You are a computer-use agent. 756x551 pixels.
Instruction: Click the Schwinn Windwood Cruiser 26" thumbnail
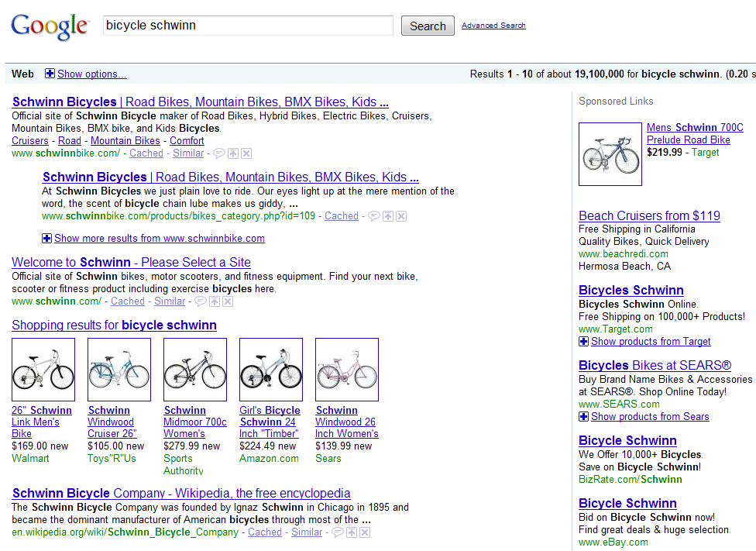coord(119,370)
